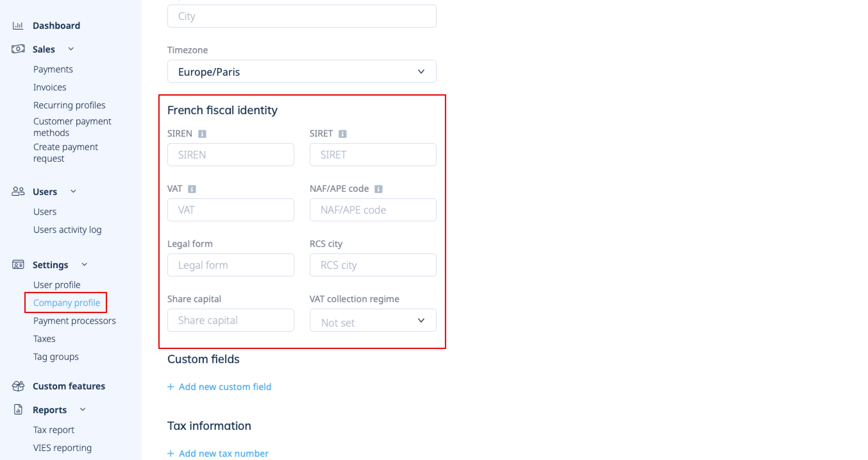
Task: Click the Dashboard bar chart icon
Action: (x=18, y=26)
